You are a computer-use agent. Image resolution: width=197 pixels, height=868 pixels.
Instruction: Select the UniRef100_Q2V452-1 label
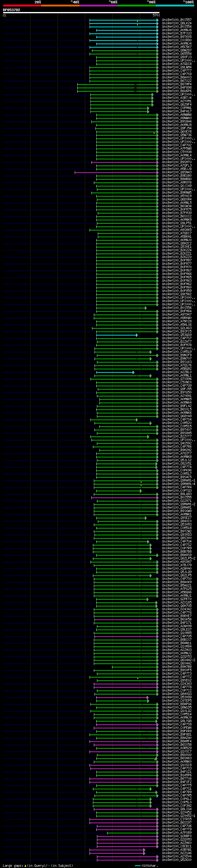[x=179, y=815]
